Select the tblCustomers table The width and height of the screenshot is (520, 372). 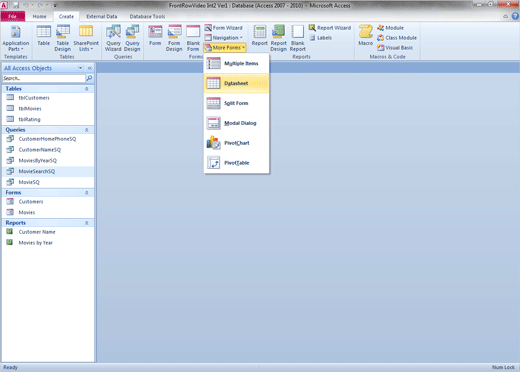click(x=48, y=98)
